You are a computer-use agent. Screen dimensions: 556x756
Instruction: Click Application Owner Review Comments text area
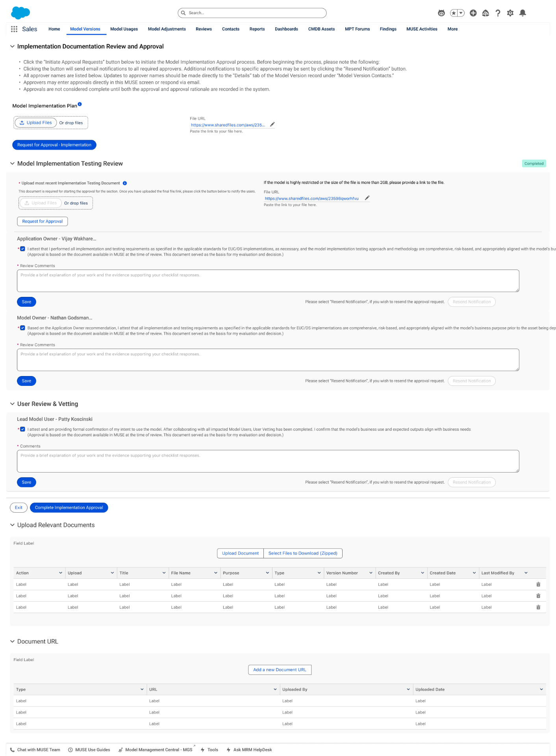click(268, 281)
